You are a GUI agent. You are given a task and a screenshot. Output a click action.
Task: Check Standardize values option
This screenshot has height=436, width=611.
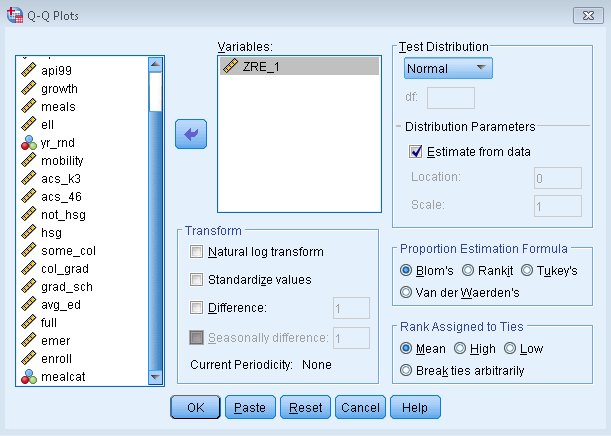[196, 279]
